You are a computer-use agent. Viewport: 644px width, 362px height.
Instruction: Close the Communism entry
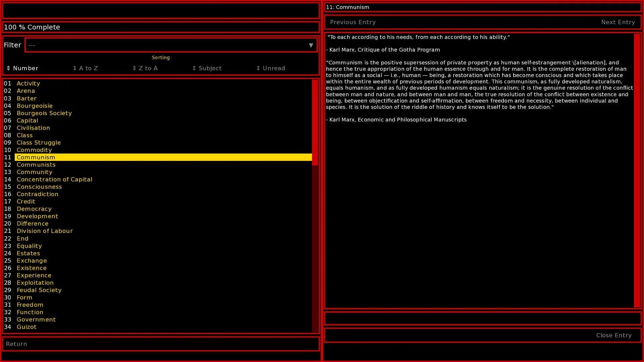pos(614,335)
